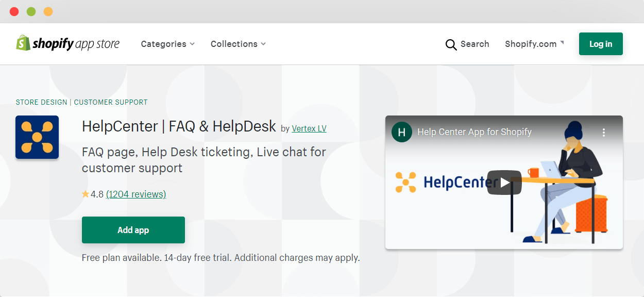Click the HelpCenter logo inside the video
This screenshot has width=644, height=297.
coord(446,183)
